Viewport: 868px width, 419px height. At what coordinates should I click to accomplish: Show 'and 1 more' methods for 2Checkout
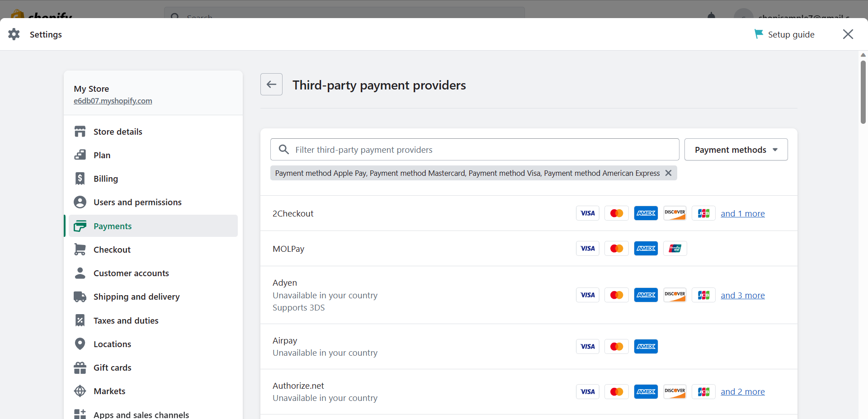point(743,213)
